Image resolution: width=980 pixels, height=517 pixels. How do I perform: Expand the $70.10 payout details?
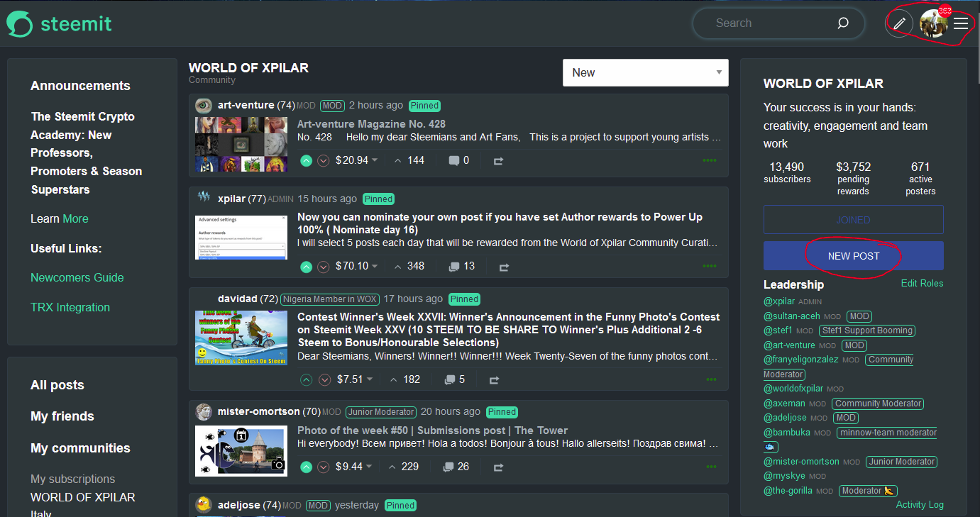click(357, 267)
